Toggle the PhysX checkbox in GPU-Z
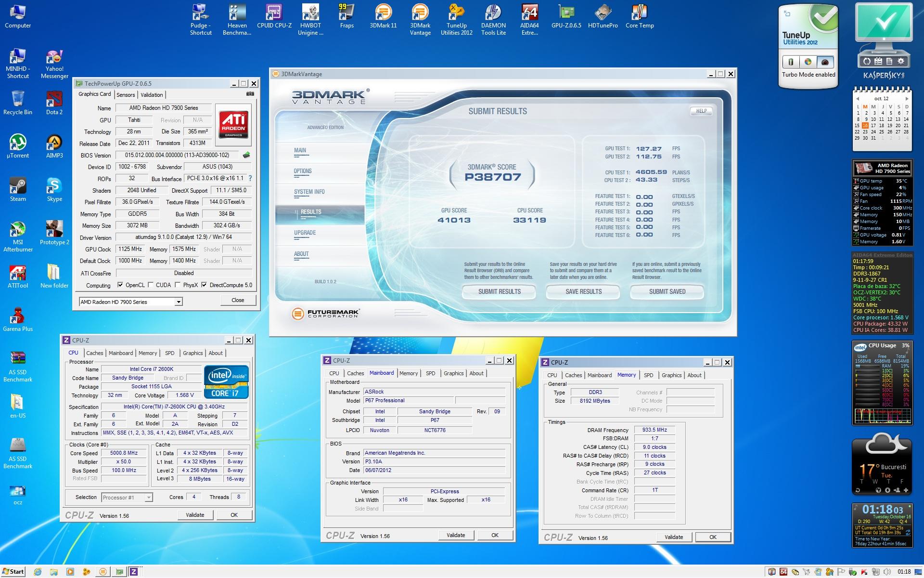Viewport: 924px width, 578px height. pos(178,285)
